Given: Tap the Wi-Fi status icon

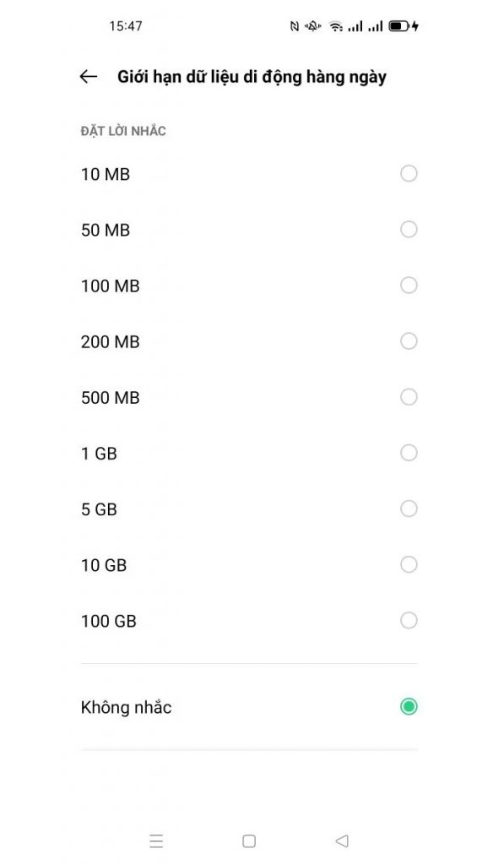Looking at the screenshot, I should pos(335,26).
